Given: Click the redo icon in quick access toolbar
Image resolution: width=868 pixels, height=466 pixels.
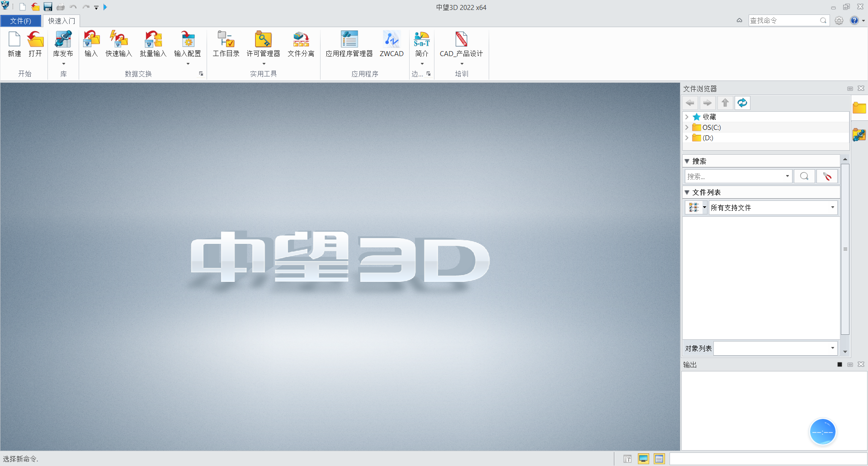Looking at the screenshot, I should (x=86, y=7).
